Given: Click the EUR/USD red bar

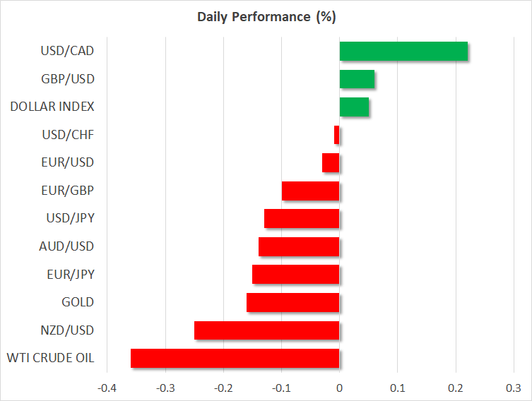Looking at the screenshot, I should (331, 163).
